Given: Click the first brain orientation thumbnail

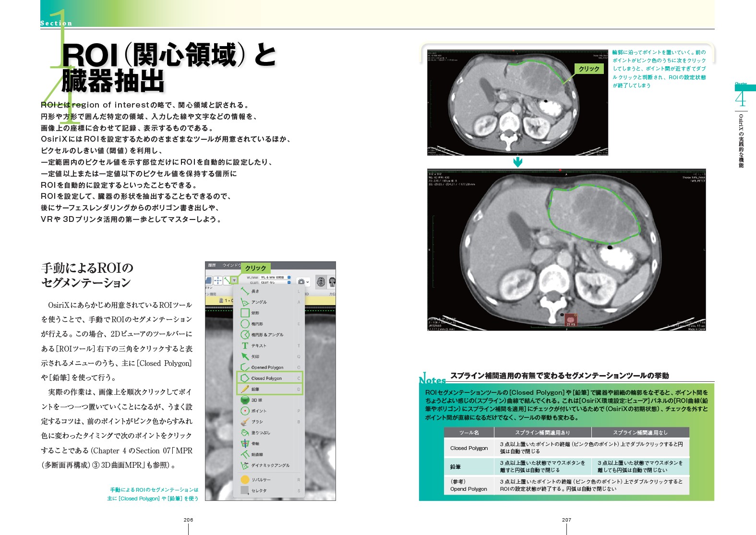Looking at the screenshot, I should [321, 282].
